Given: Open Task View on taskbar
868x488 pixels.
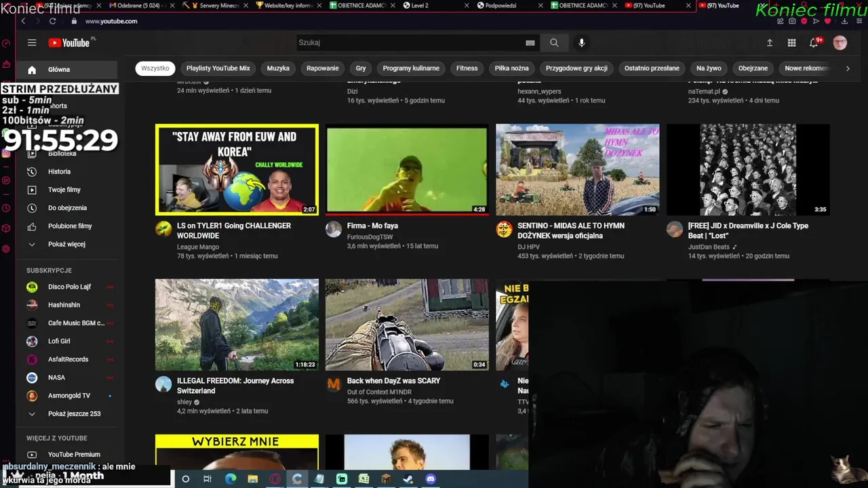Looking at the screenshot, I should [208, 479].
